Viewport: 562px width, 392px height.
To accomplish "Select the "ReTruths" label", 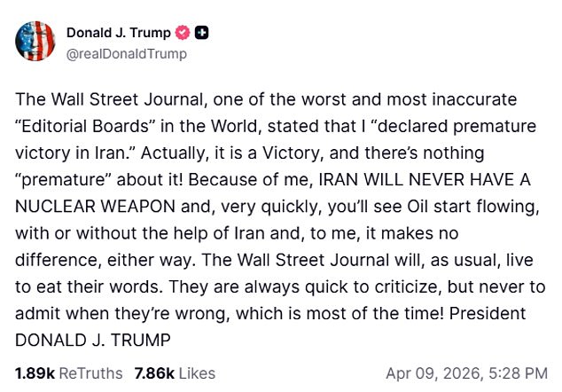I will pyautogui.click(x=89, y=372).
